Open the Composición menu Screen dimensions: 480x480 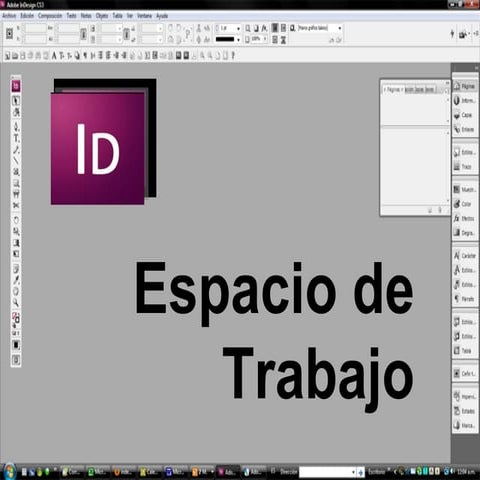point(50,16)
